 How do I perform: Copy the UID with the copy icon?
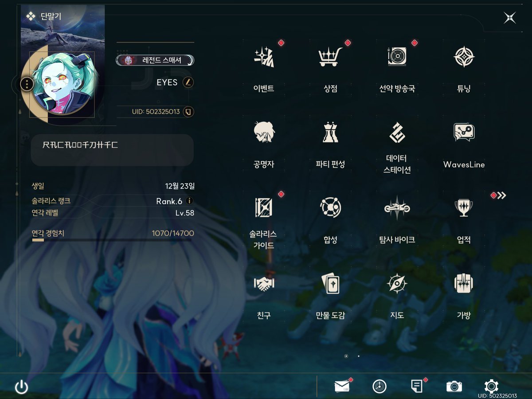(188, 112)
